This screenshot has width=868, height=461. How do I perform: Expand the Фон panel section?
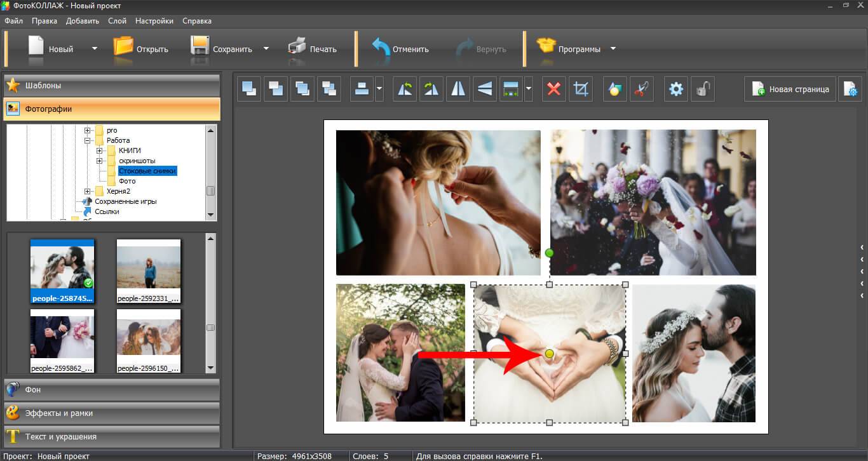(112, 390)
